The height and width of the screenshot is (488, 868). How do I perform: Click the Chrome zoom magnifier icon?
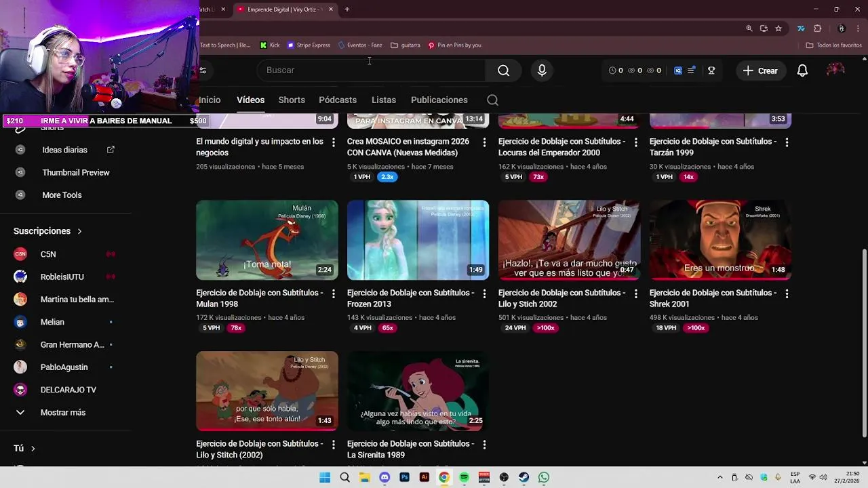coord(749,28)
